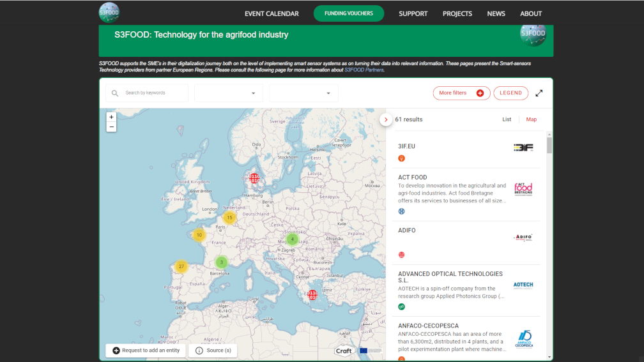Click the S3FOOD Partners link

click(364, 70)
